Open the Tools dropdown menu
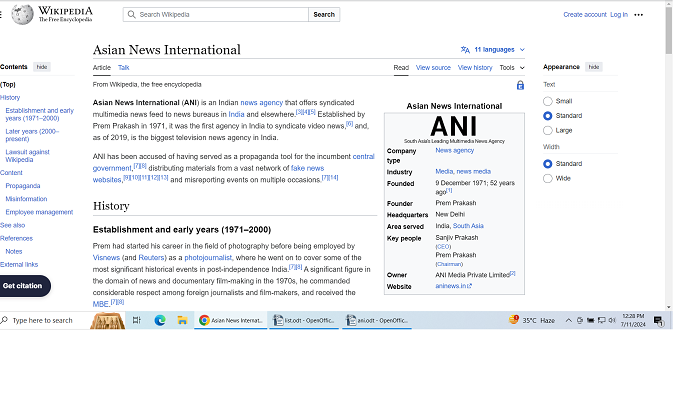 512,67
